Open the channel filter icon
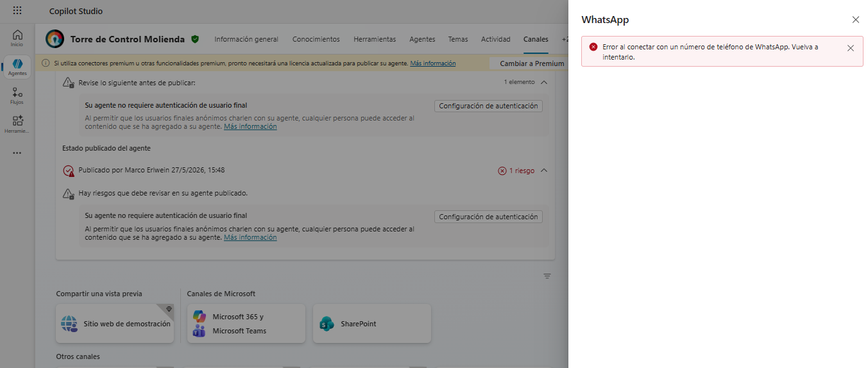 547,276
